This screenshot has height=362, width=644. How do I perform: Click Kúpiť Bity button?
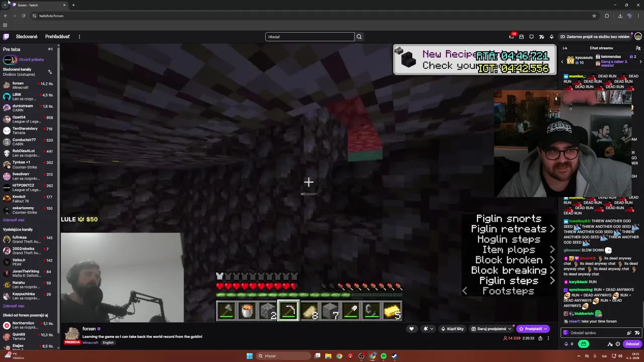coord(452,329)
